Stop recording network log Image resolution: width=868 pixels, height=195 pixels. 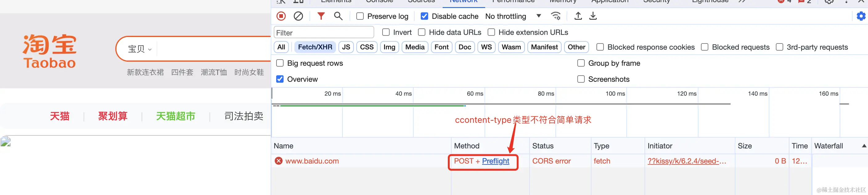click(x=281, y=16)
